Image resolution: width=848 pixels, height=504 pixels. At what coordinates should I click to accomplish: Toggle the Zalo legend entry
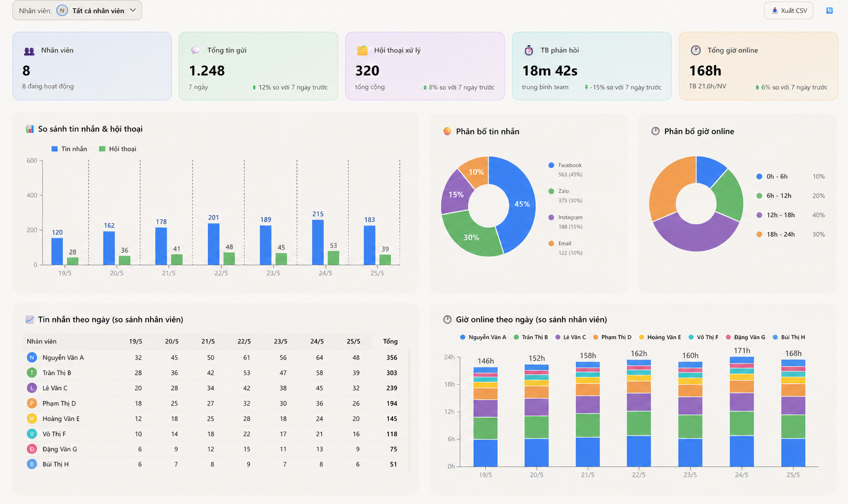click(x=566, y=195)
